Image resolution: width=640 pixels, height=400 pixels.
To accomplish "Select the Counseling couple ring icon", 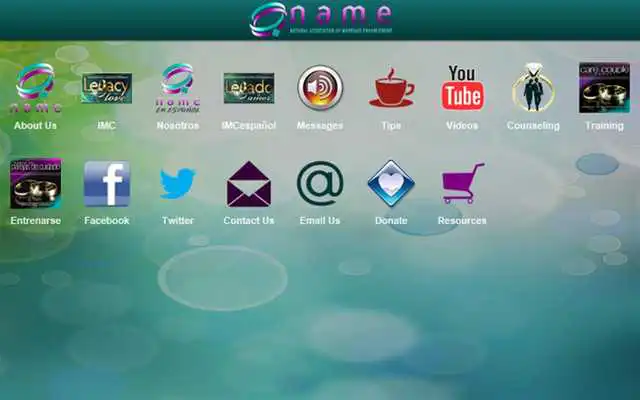I will point(533,88).
